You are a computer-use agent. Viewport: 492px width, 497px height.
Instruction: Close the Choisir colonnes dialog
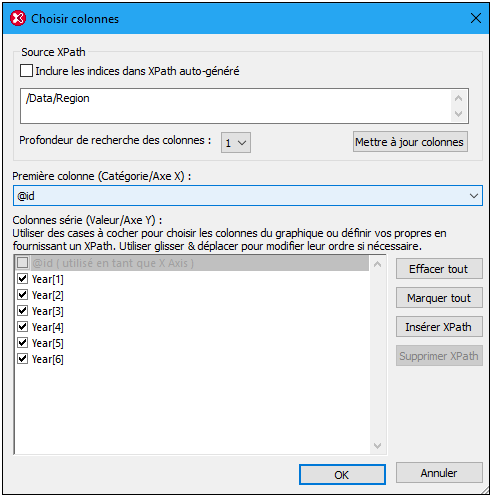pos(475,18)
